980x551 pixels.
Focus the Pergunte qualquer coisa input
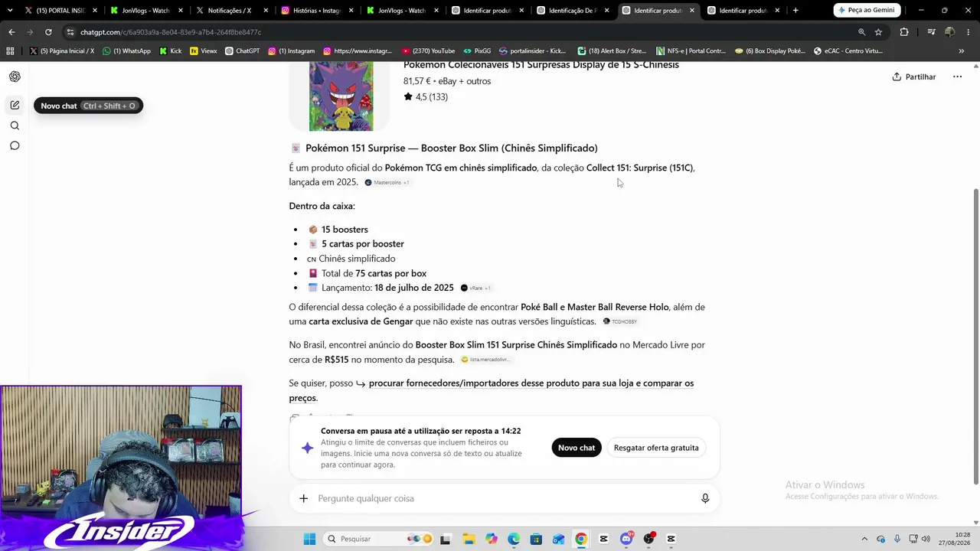pos(504,498)
